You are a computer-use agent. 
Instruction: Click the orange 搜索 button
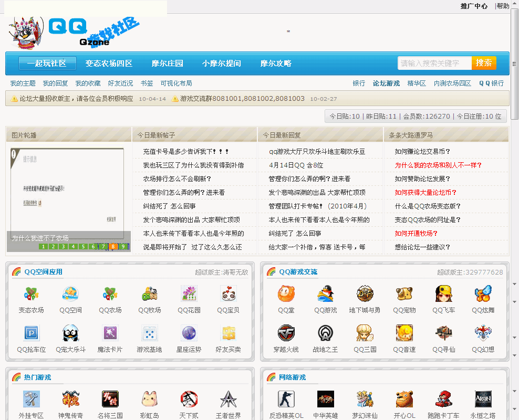[484, 63]
